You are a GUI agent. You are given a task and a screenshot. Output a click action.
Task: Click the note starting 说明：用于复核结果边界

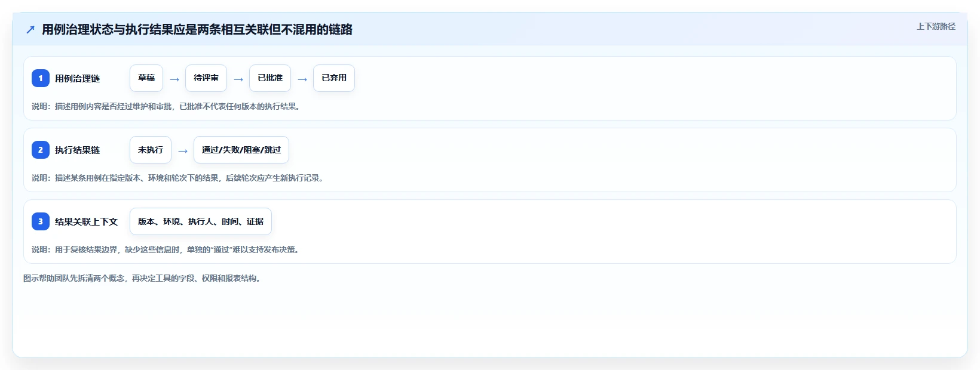[x=167, y=249]
